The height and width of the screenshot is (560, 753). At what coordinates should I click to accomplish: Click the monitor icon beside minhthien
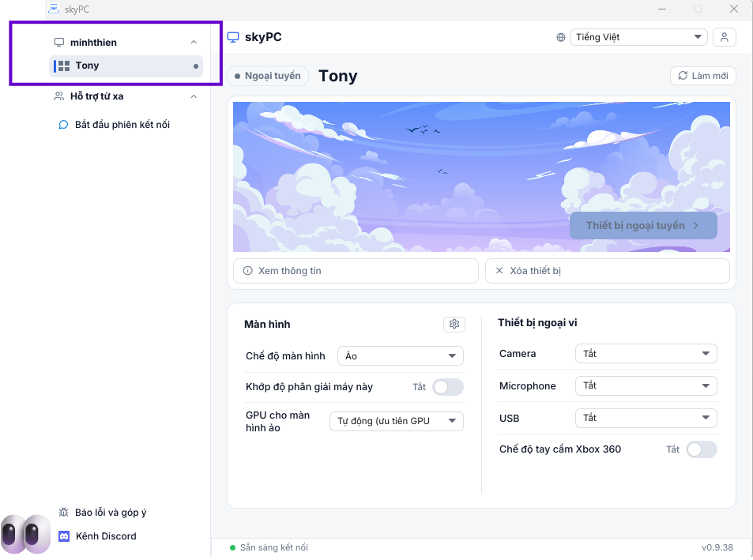[x=59, y=42]
